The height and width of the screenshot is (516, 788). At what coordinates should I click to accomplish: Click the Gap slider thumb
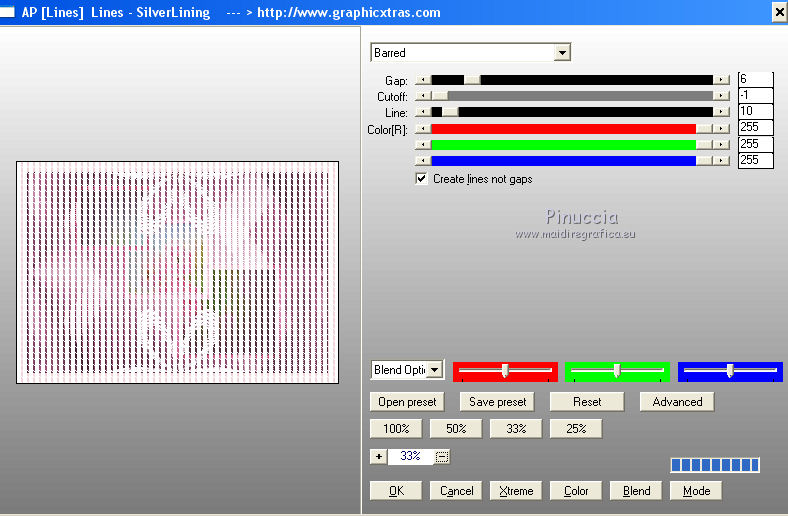click(x=472, y=80)
